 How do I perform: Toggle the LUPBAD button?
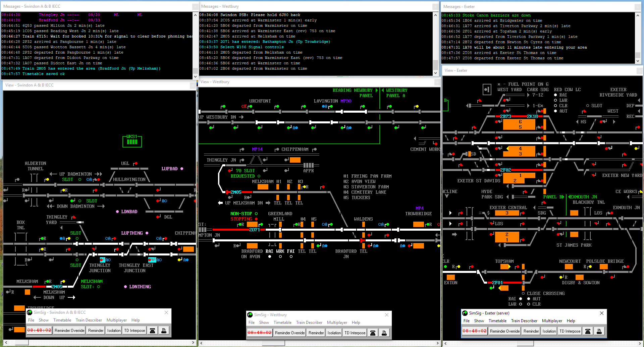182,169
